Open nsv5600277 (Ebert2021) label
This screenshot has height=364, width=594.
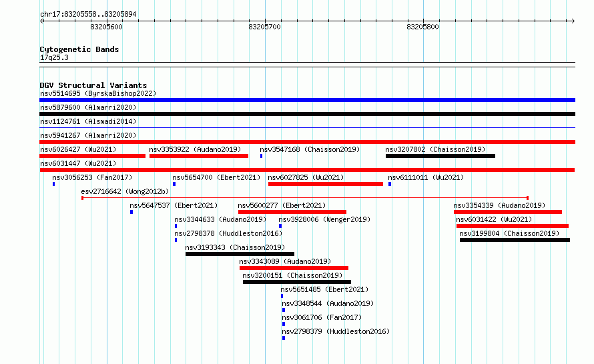pos(282,205)
